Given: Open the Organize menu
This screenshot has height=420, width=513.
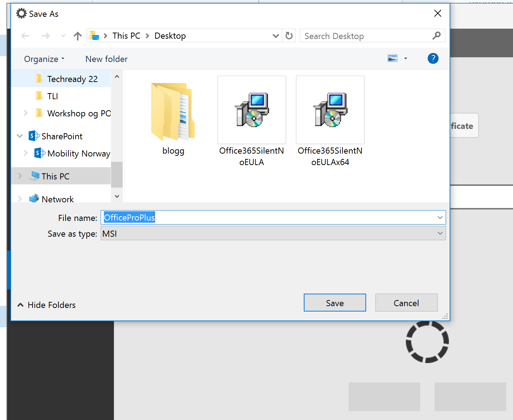Looking at the screenshot, I should 44,59.
